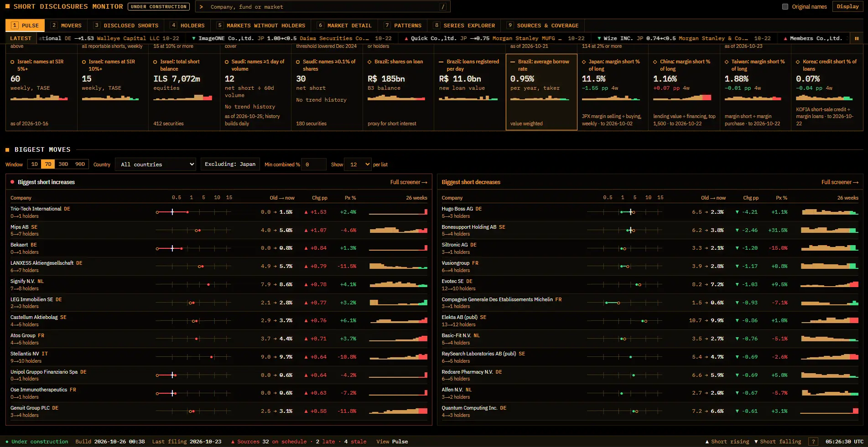Focus the Company, fund or market search
Image resolution: width=868 pixels, height=447 pixels.
pyautogui.click(x=323, y=7)
